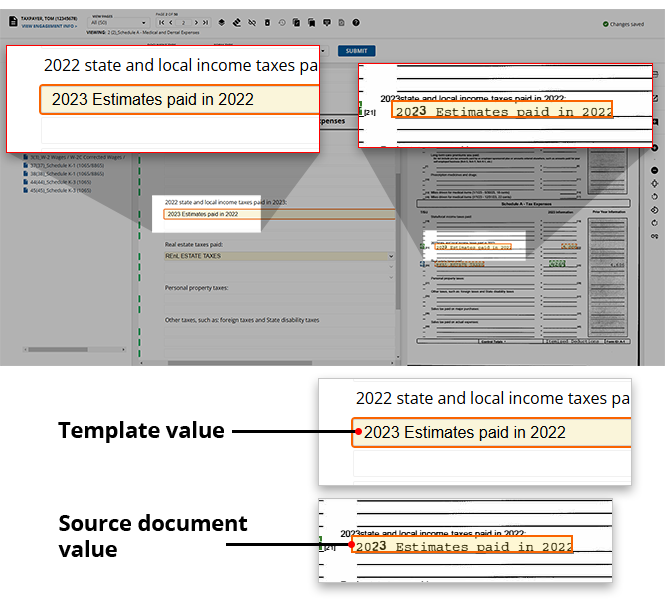Click the chain link icon in sidebar
The height and width of the screenshot is (615, 665).
pyautogui.click(x=654, y=236)
